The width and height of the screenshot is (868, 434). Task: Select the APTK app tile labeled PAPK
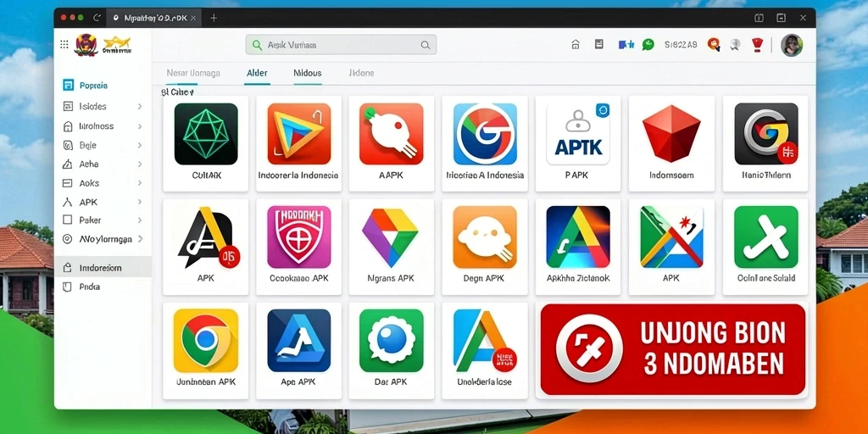(x=578, y=142)
